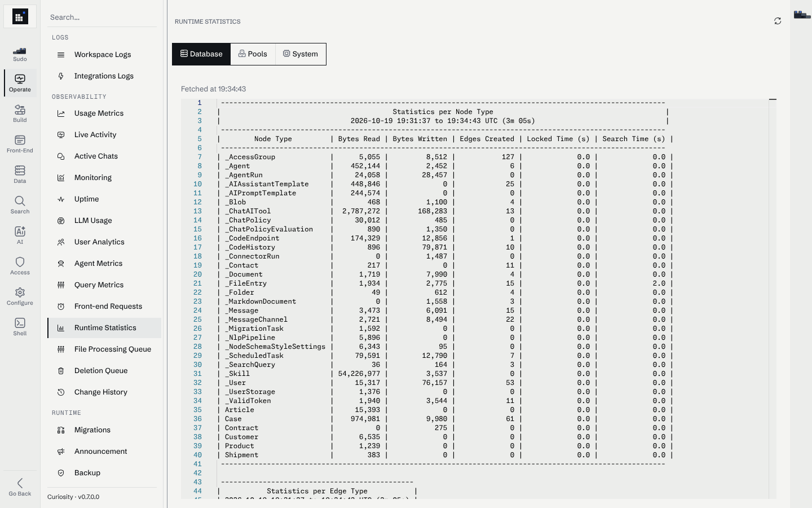
Task: Click the Change History clock icon
Action: pyautogui.click(x=61, y=392)
